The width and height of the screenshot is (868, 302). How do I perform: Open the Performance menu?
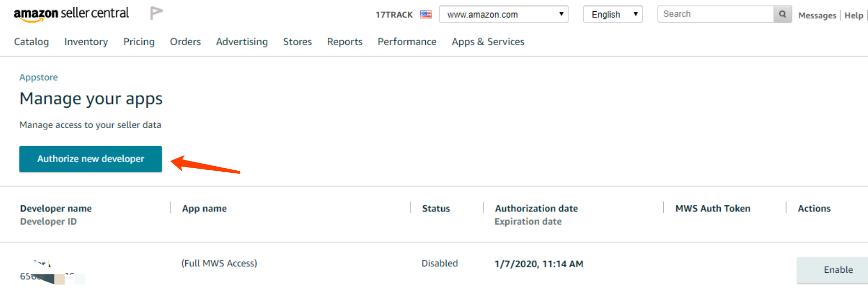coord(407,42)
